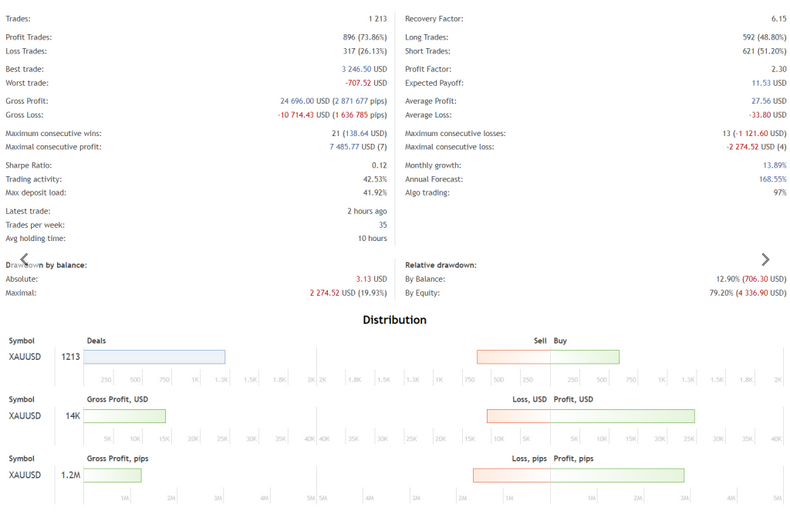Click the XAUUSD Gross Profit USD green bar
The image size is (790, 516).
click(124, 416)
